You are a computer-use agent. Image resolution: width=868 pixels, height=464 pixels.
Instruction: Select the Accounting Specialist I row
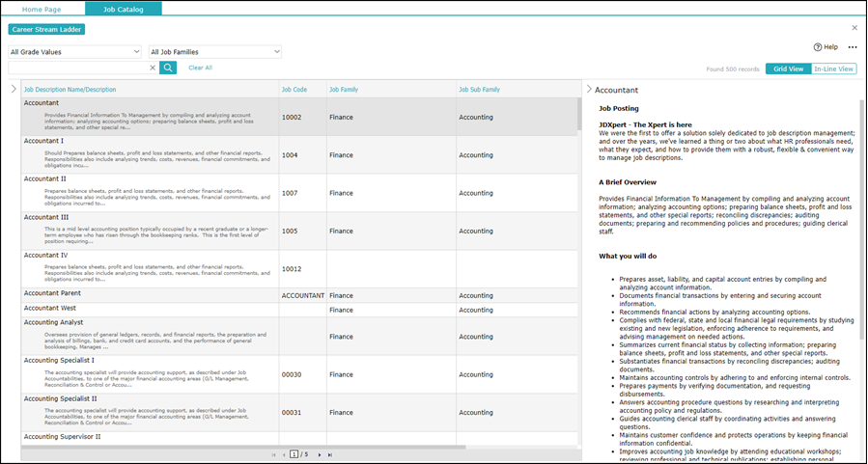[299, 374]
